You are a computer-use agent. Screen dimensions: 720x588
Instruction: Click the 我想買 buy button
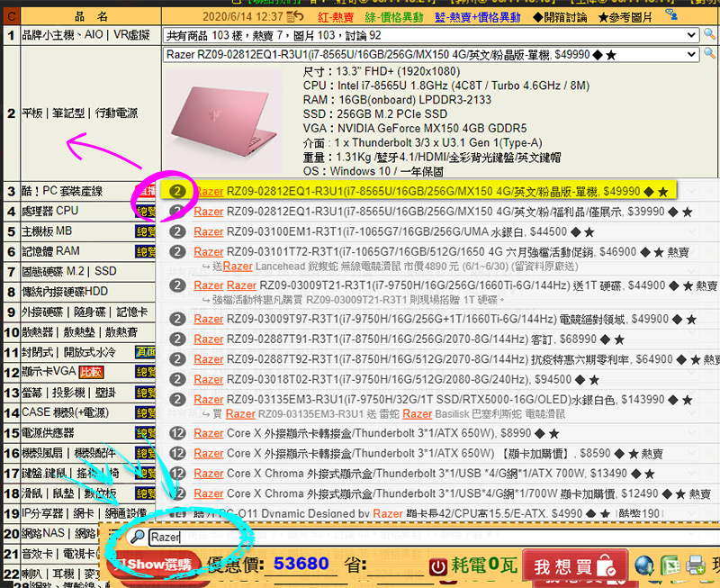[575, 566]
